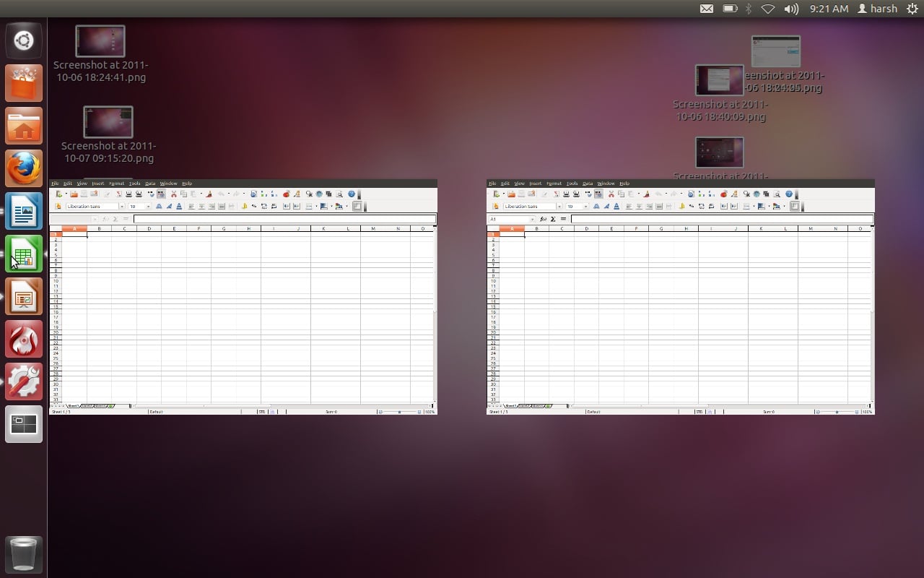Open Function Wizard in right Calc window
Viewport: 924px width, 578px height.
click(543, 219)
